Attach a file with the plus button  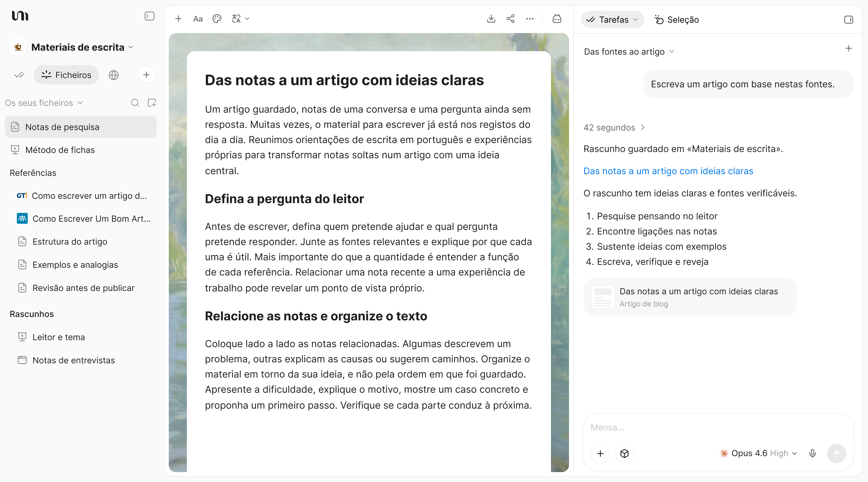[600, 453]
